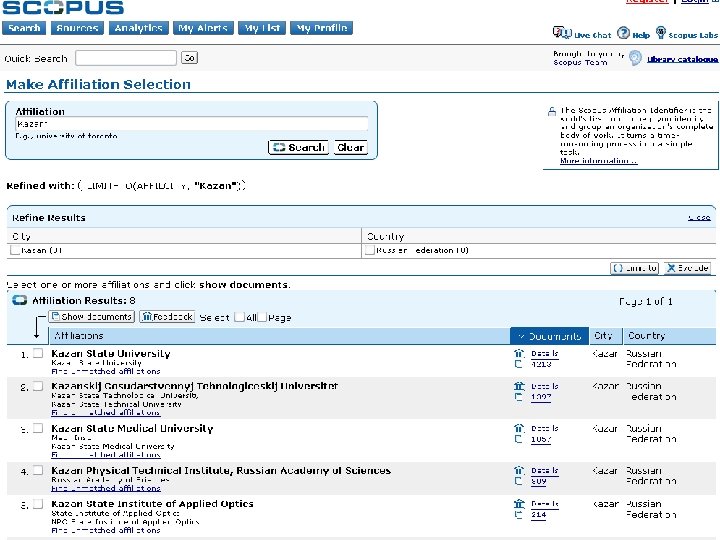
Task: Find unmatched affiliations for Kazan Physical Technical Institute
Action: pos(106,488)
